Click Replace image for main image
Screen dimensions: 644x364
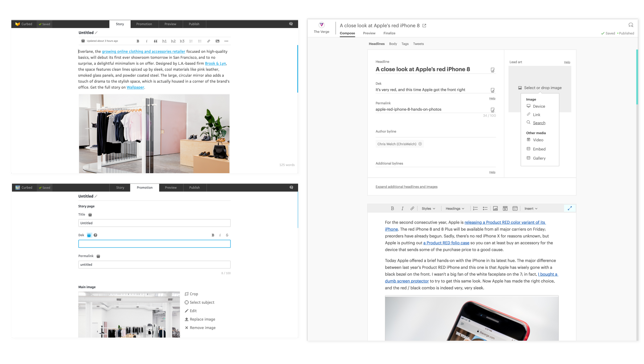200,319
